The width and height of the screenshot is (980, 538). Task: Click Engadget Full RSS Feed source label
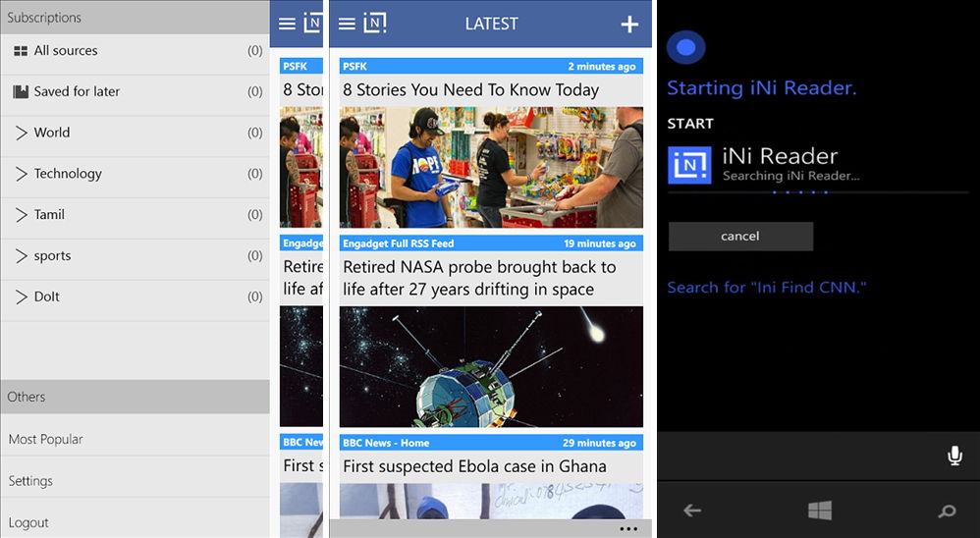pyautogui.click(x=398, y=243)
